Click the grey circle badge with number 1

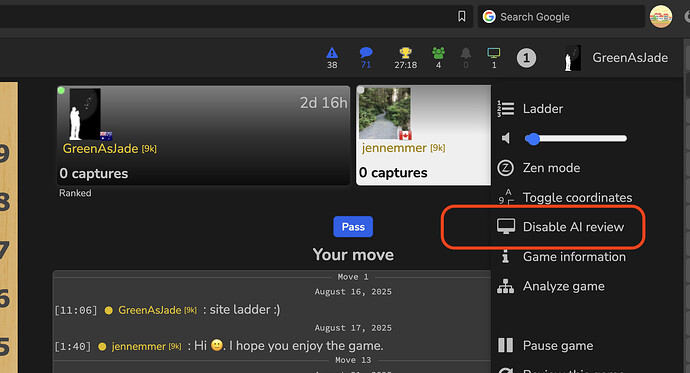click(526, 58)
